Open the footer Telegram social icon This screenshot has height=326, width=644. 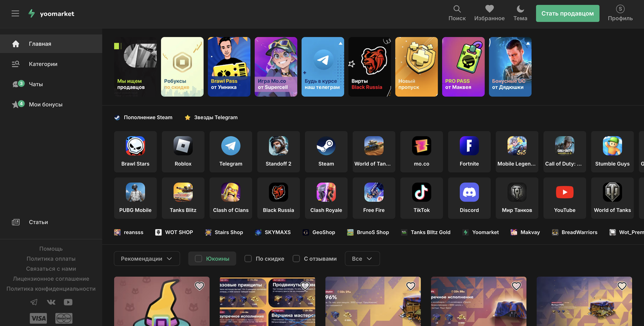(34, 302)
